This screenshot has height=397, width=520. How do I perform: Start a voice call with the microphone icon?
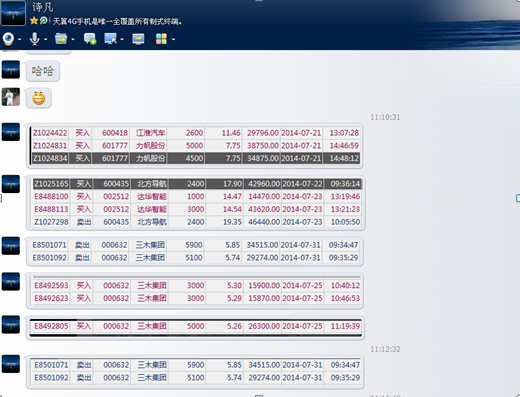(x=34, y=39)
